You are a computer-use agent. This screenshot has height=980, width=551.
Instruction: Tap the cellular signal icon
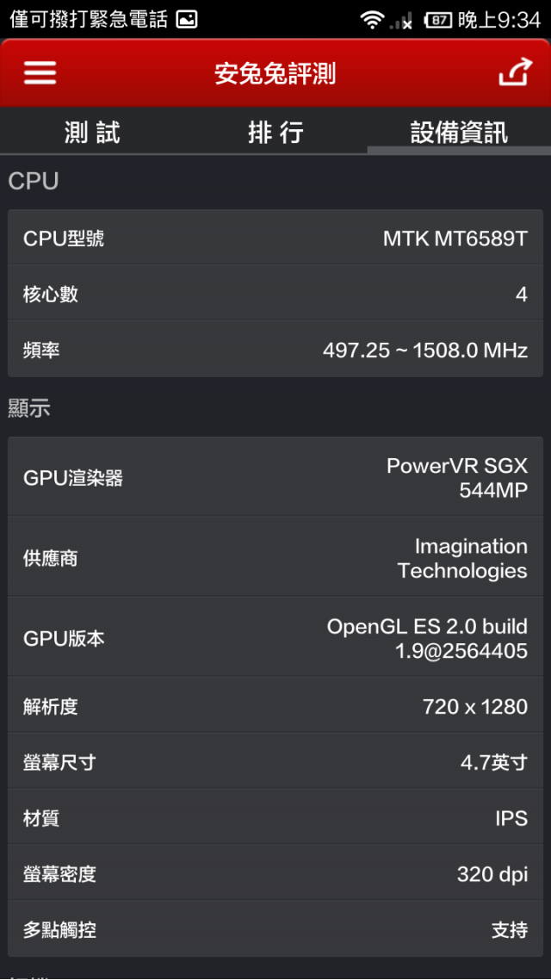click(x=400, y=20)
